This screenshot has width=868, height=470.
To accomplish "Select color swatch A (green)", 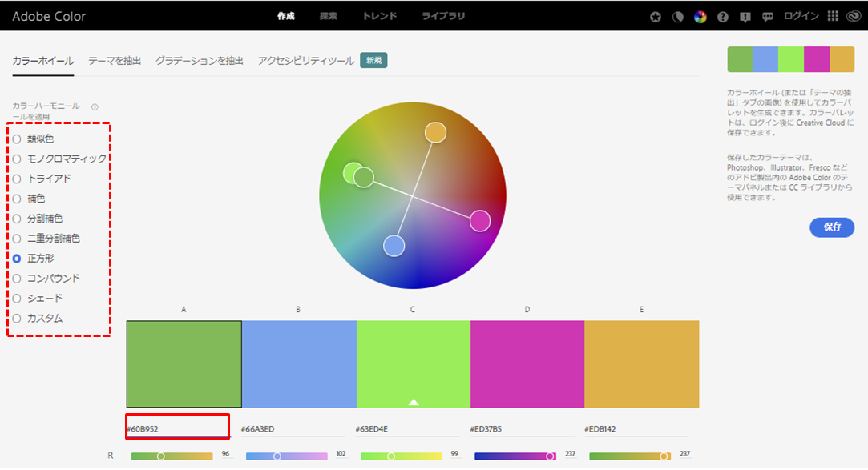I will (184, 364).
